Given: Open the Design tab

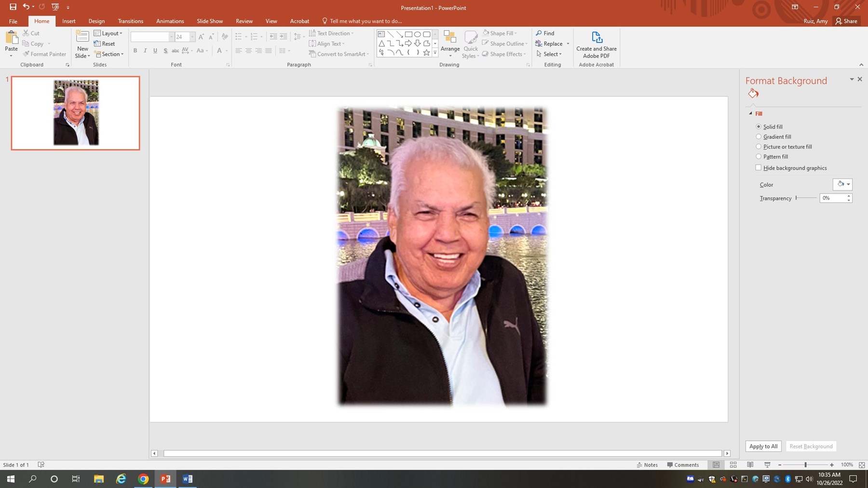Looking at the screenshot, I should click(96, 21).
